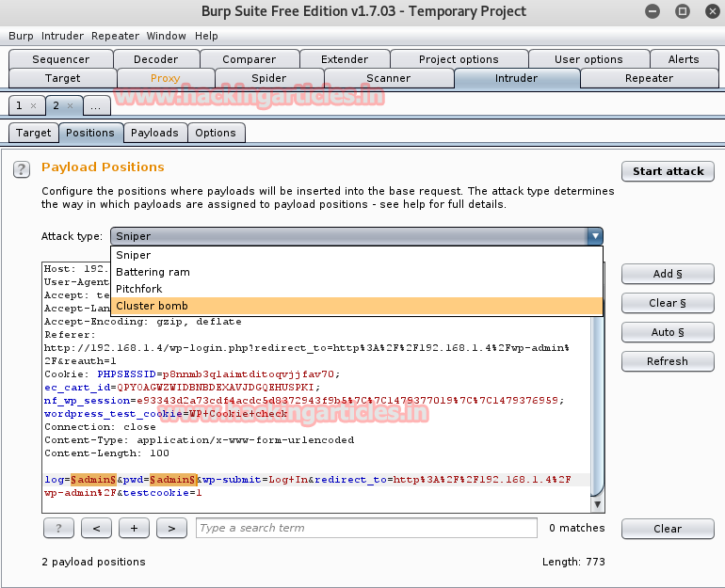Screen dimensions: 725x588
Task: Switch to the Extender tab
Action: coord(345,59)
